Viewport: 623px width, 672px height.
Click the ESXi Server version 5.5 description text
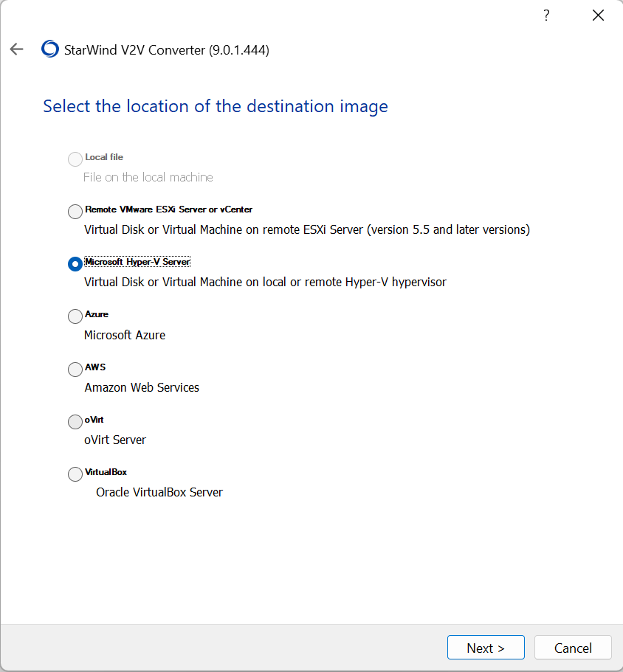pos(307,229)
